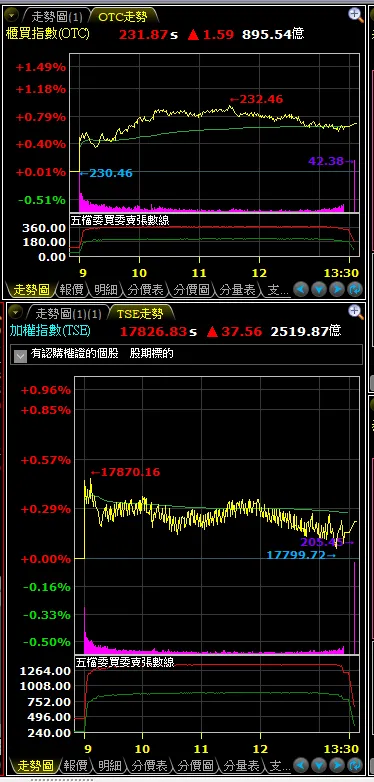Expand the 有認購權證的個股 filter dropdown arrow
Viewport: 374px width, 782px height.
(20, 355)
